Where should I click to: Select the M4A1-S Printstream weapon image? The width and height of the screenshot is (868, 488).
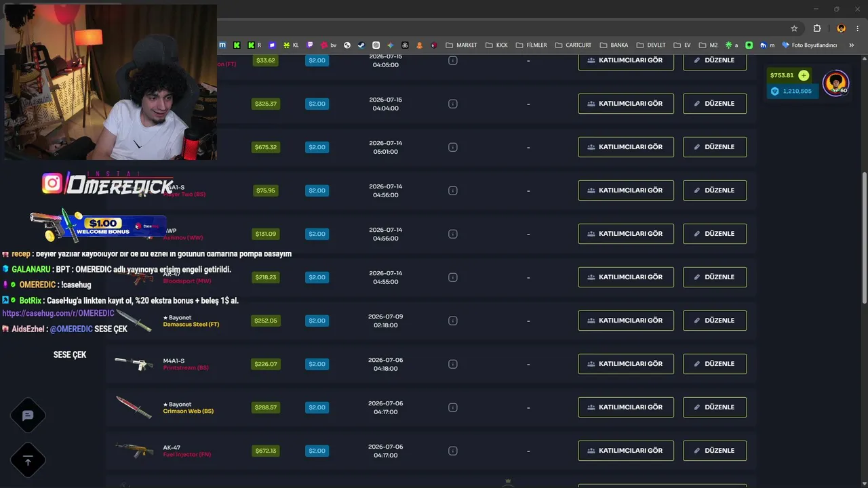click(134, 364)
